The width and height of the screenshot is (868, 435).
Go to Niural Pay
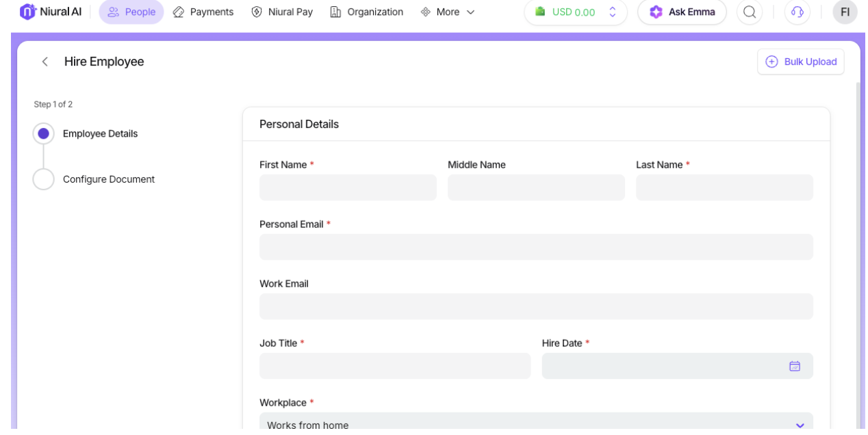point(282,12)
